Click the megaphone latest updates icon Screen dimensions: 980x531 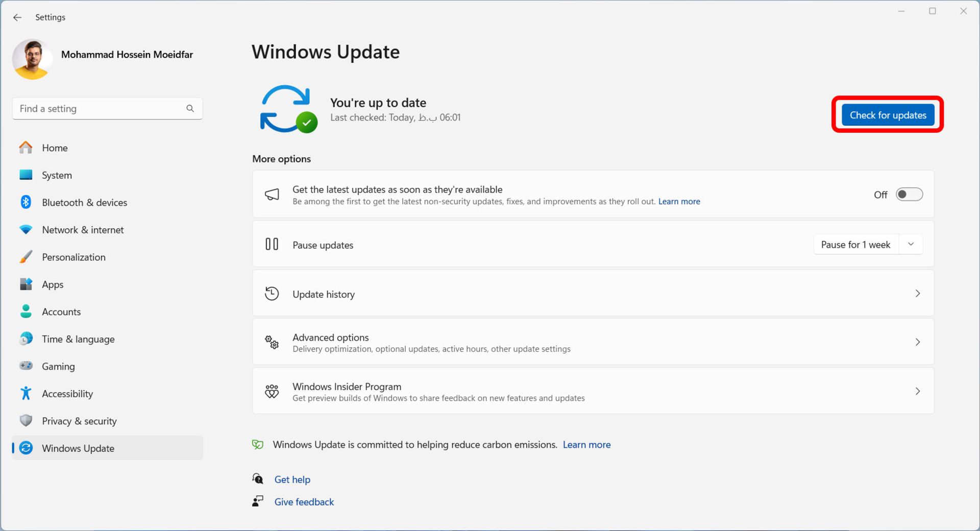[x=272, y=195]
